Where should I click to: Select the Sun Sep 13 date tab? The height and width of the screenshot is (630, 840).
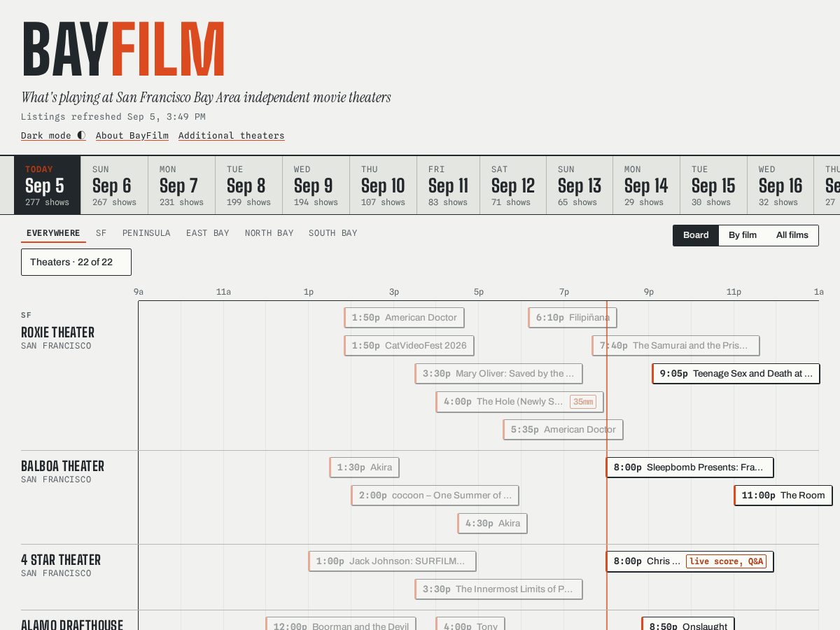click(x=580, y=185)
